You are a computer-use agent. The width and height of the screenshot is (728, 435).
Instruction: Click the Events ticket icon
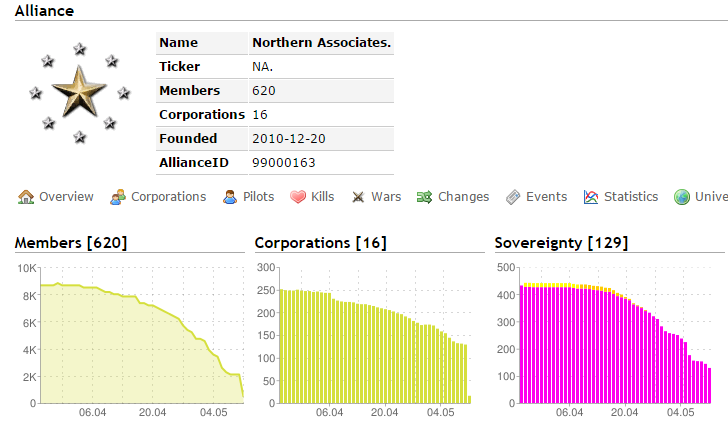pyautogui.click(x=513, y=197)
